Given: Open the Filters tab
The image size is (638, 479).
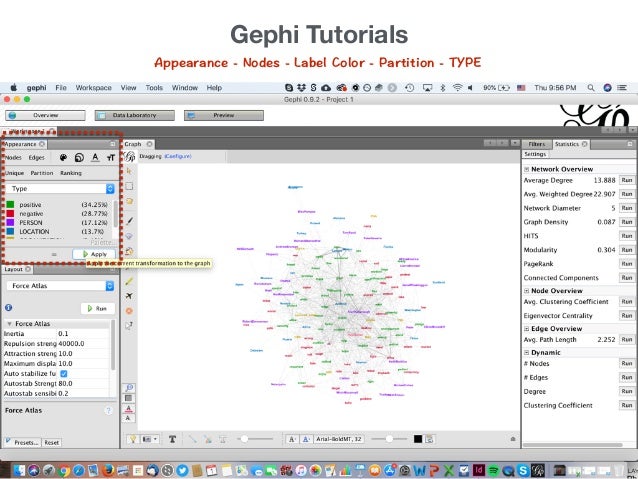Looking at the screenshot, I should [x=537, y=144].
